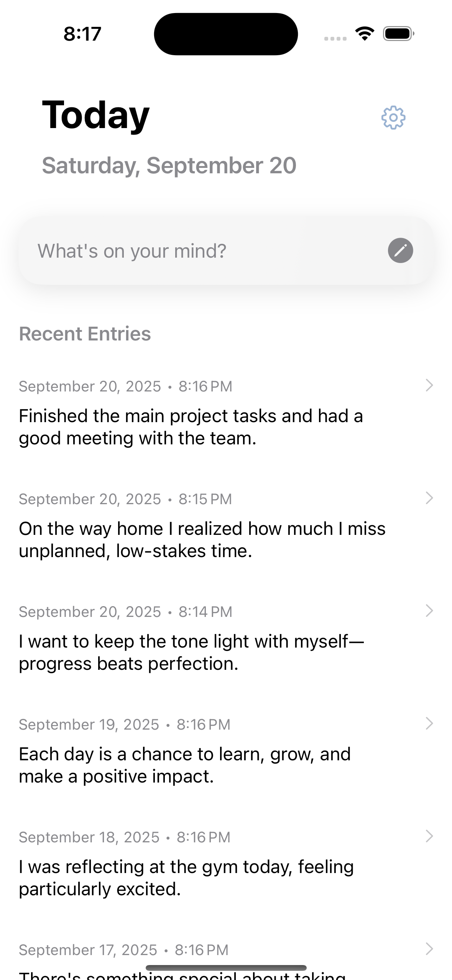Tap the battery status icon
The width and height of the screenshot is (452, 980).
click(x=398, y=34)
